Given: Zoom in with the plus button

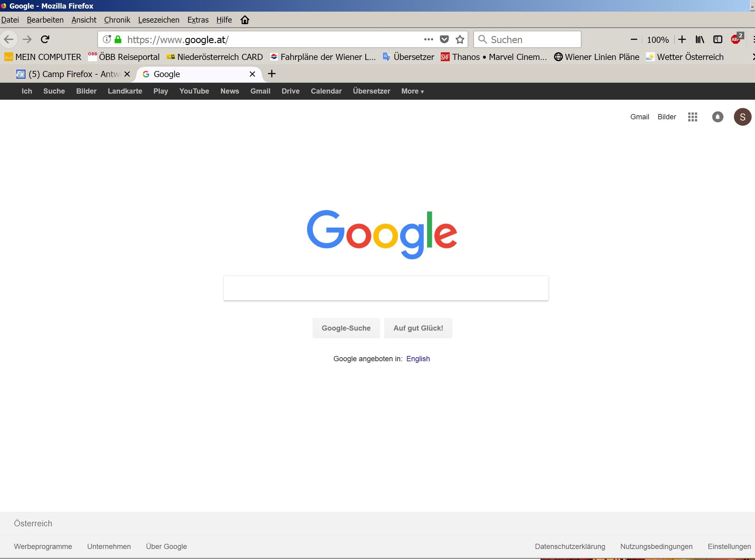Looking at the screenshot, I should (682, 40).
